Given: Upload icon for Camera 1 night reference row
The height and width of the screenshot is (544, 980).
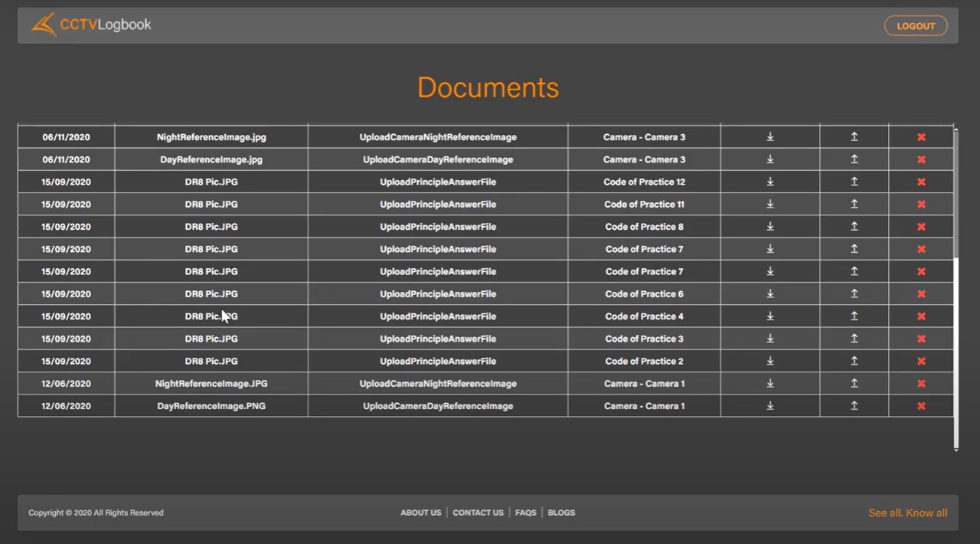Looking at the screenshot, I should pyautogui.click(x=854, y=383).
